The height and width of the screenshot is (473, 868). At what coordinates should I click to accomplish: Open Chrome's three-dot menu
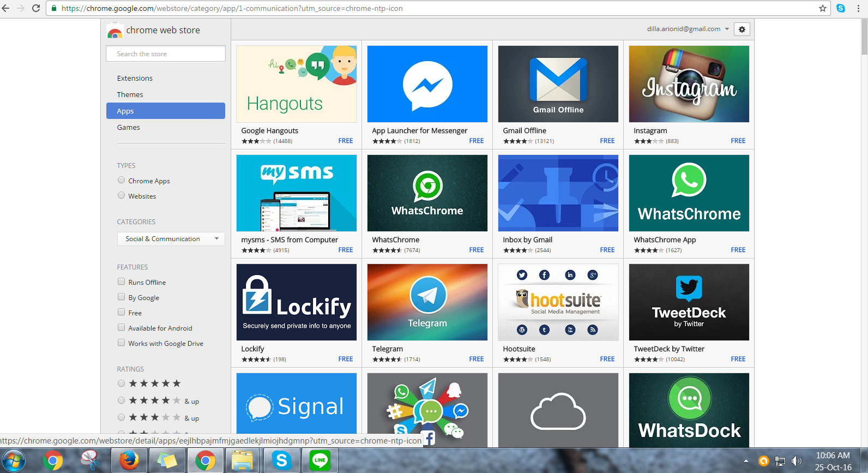tap(858, 8)
